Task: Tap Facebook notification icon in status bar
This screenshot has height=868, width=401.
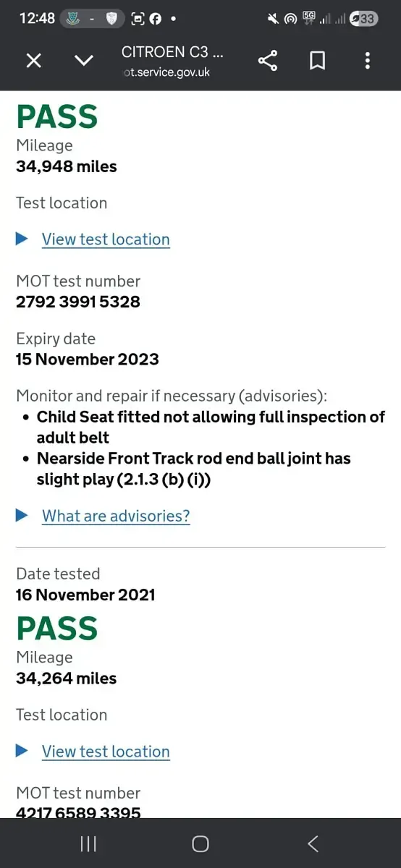Action: [155, 19]
